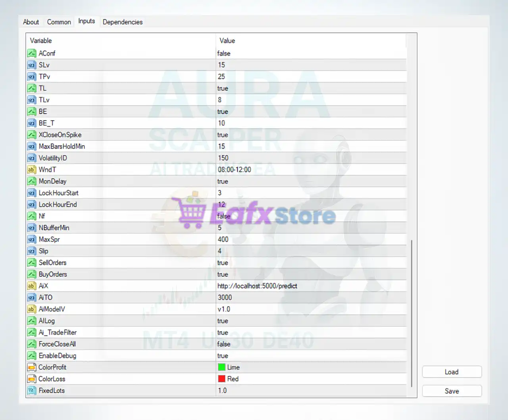Click the string icon beside AiModelV
Image resolution: width=508 pixels, height=420 pixels.
(x=32, y=309)
